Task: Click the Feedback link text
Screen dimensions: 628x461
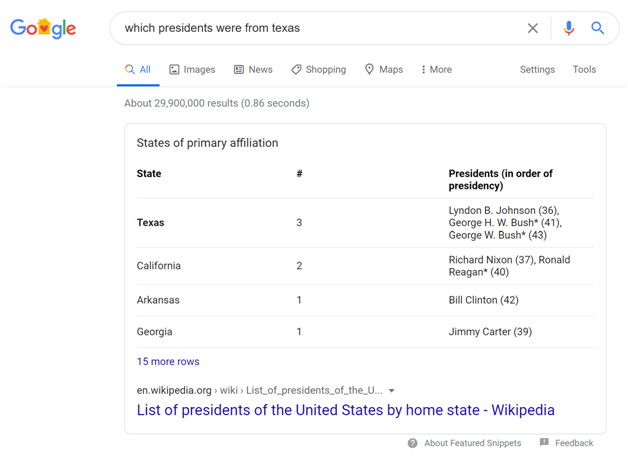Action: pos(574,443)
